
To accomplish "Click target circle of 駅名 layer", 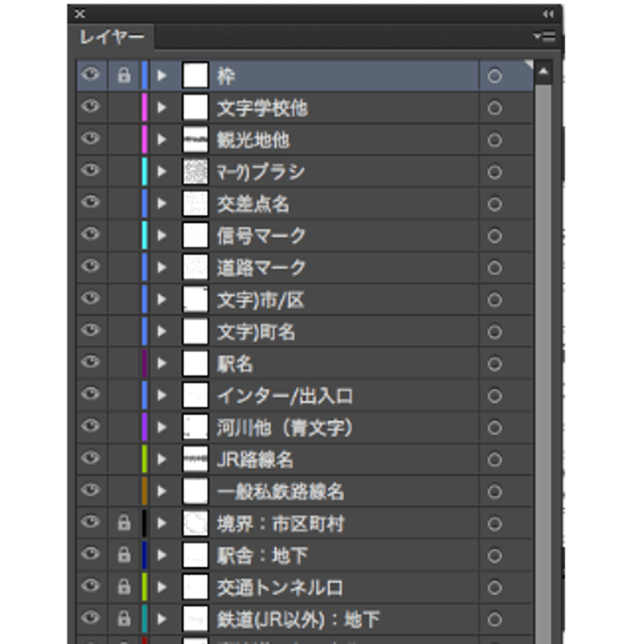I will tap(494, 364).
